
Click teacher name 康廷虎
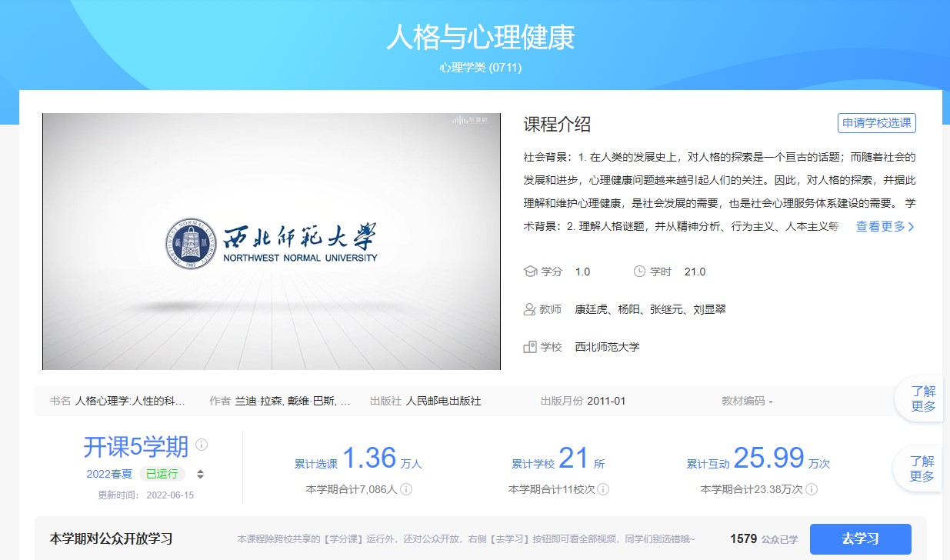point(591,309)
